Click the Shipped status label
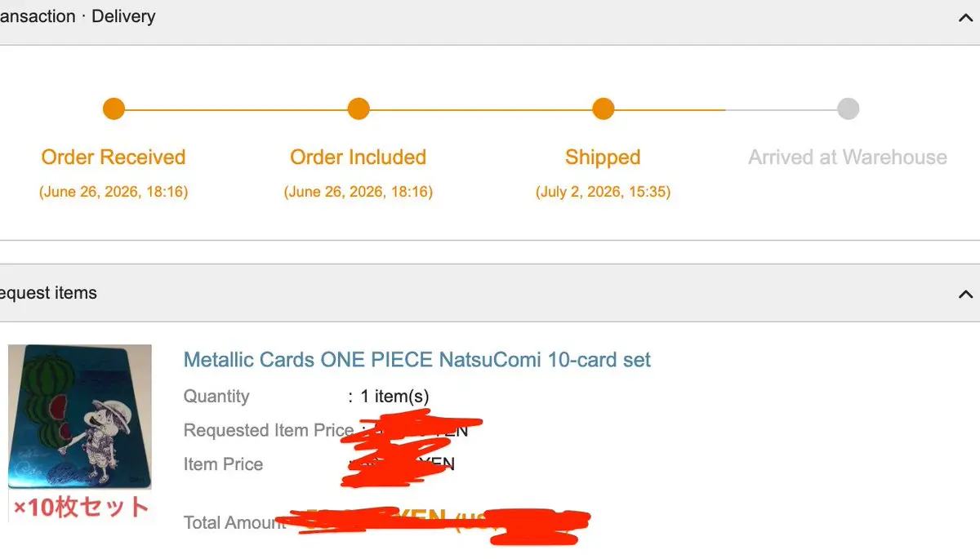 pyautogui.click(x=603, y=157)
